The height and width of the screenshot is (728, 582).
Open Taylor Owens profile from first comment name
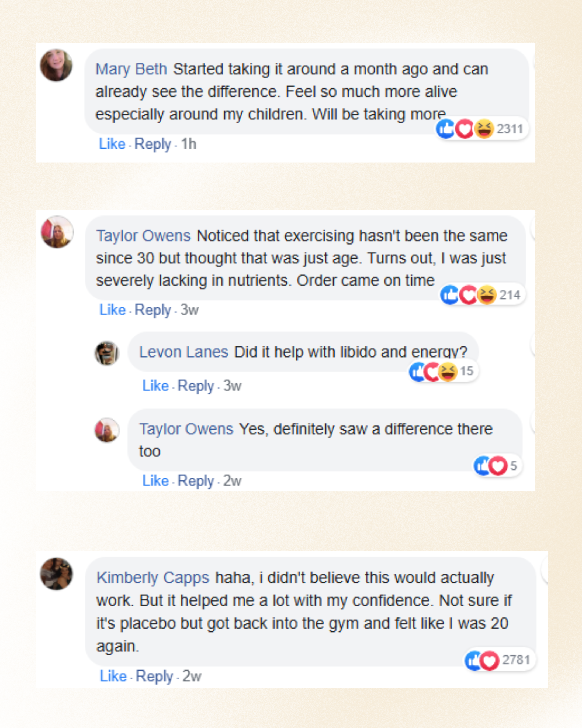click(x=143, y=236)
